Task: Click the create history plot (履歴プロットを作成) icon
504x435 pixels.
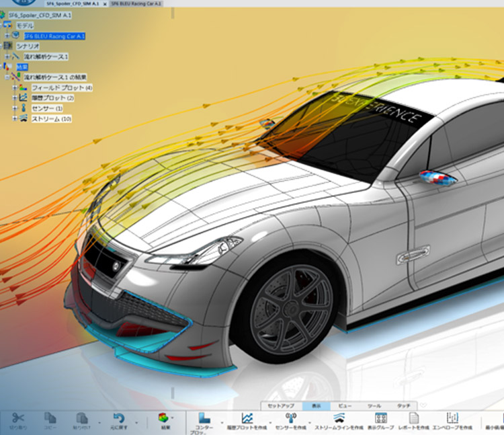Action: point(247,418)
